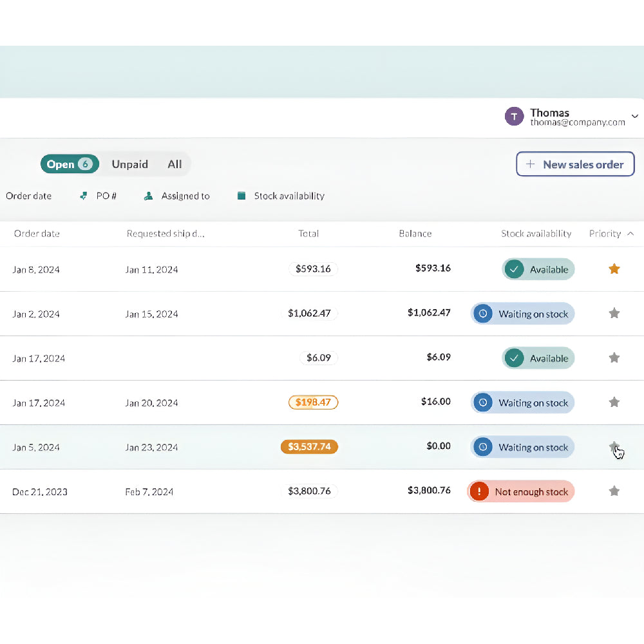Click the $0.00 balance value
Image resolution: width=644 pixels, height=644 pixels.
[439, 446]
